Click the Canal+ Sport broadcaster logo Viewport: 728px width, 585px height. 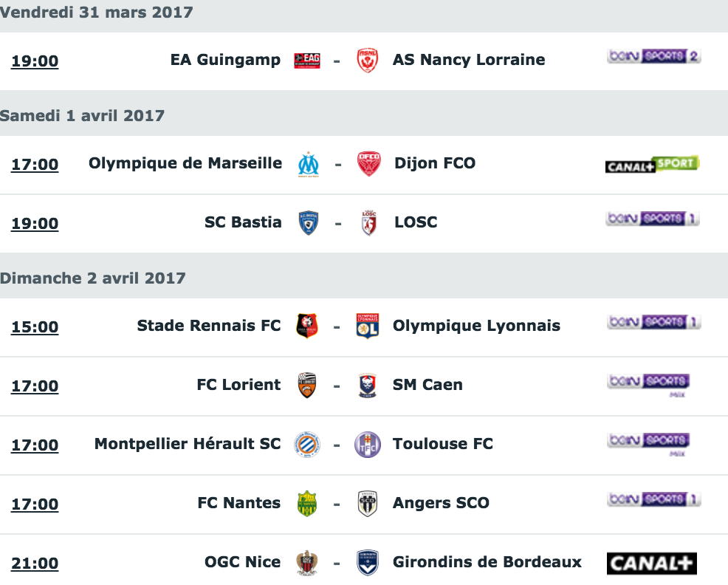click(x=653, y=164)
